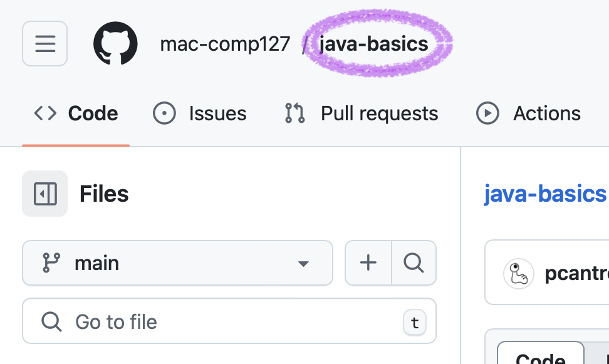The image size is (609, 364).
Task: Click the Actions play icon
Action: tap(487, 113)
